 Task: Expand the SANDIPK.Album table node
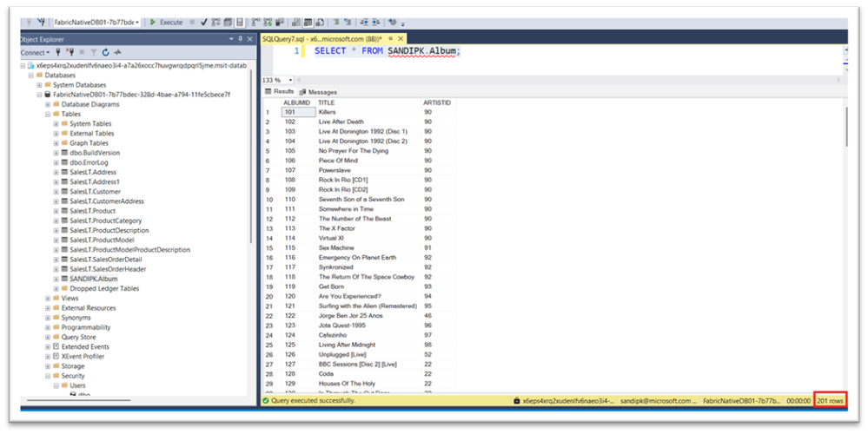56,279
